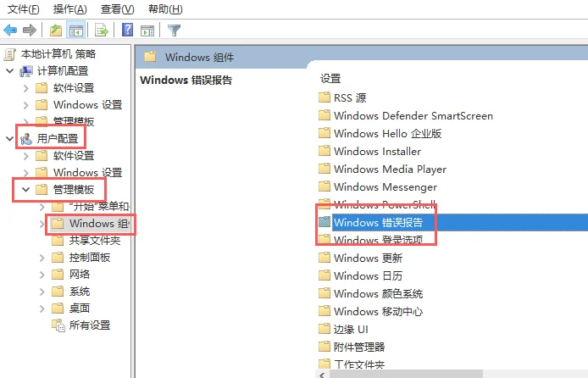The height and width of the screenshot is (378, 588).
Task: Select 用户配置 in the tree
Action: (58, 139)
